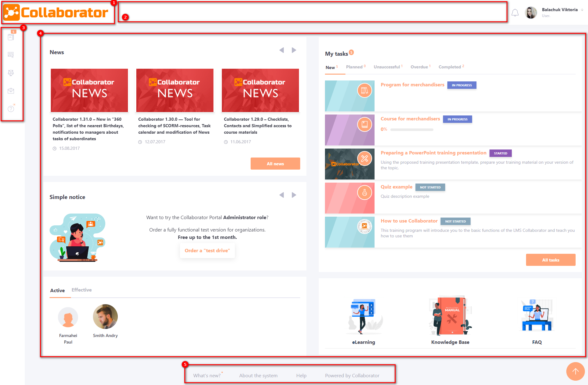Read the Collaborator 1.31.0 news headline
Screen dimensions: 588x385
tap(88, 129)
